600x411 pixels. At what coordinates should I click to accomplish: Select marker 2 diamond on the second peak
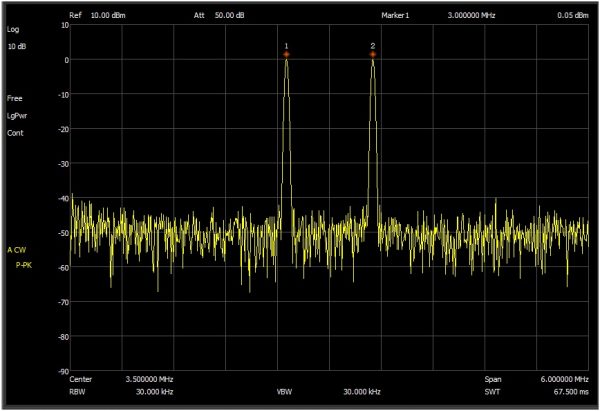[x=372, y=55]
